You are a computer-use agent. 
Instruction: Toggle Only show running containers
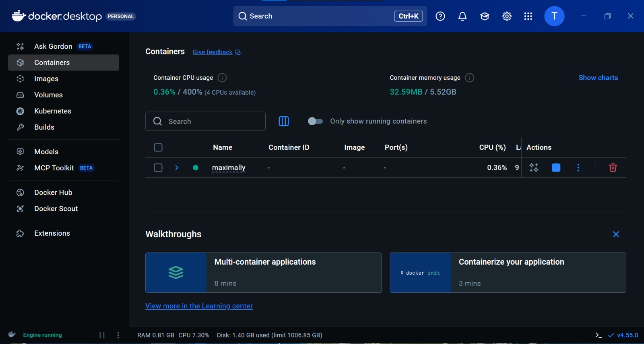click(x=315, y=121)
